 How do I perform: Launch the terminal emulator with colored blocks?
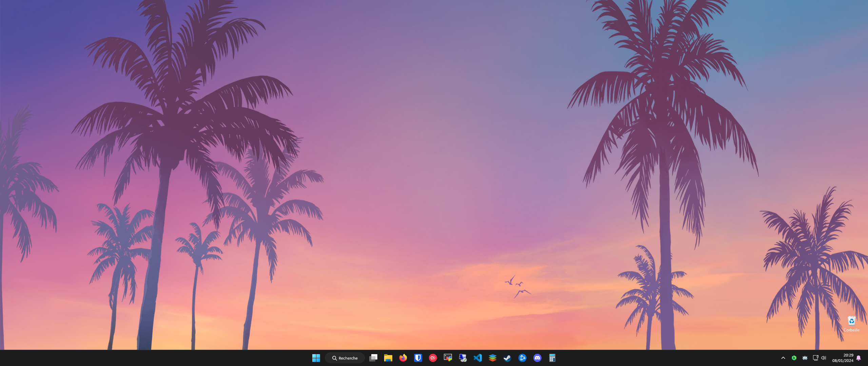448,358
